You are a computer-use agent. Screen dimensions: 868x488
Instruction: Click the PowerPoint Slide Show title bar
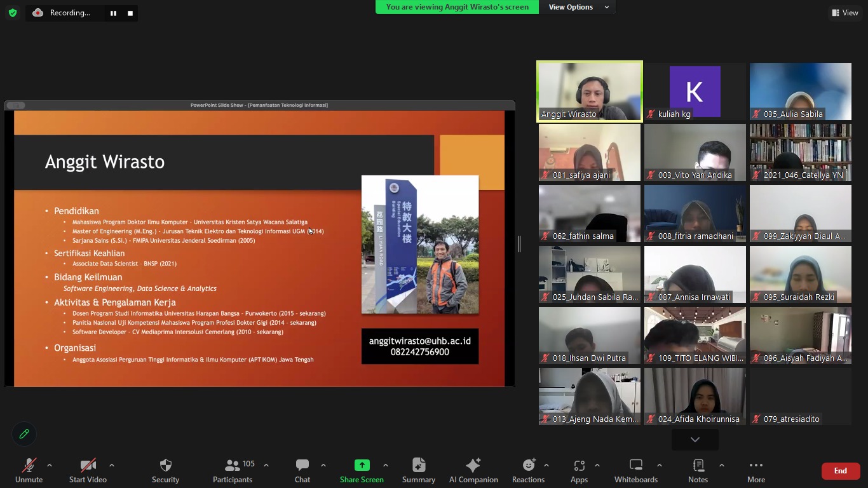pos(259,105)
